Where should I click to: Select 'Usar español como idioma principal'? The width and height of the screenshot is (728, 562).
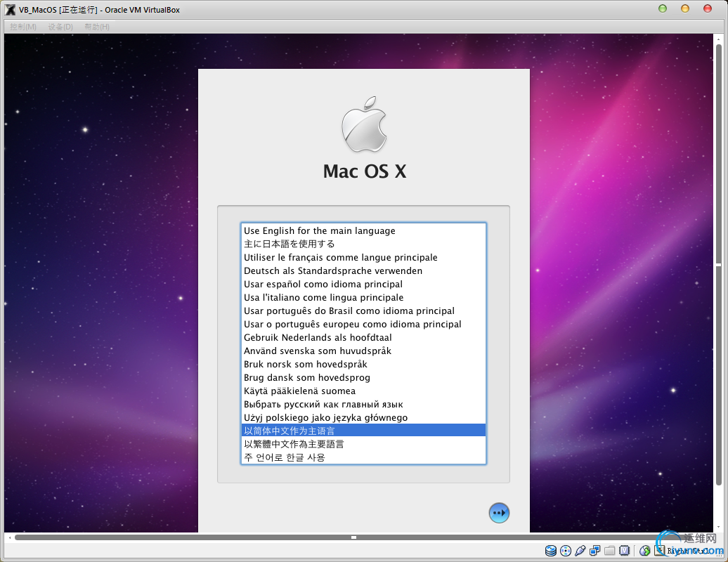(x=363, y=284)
